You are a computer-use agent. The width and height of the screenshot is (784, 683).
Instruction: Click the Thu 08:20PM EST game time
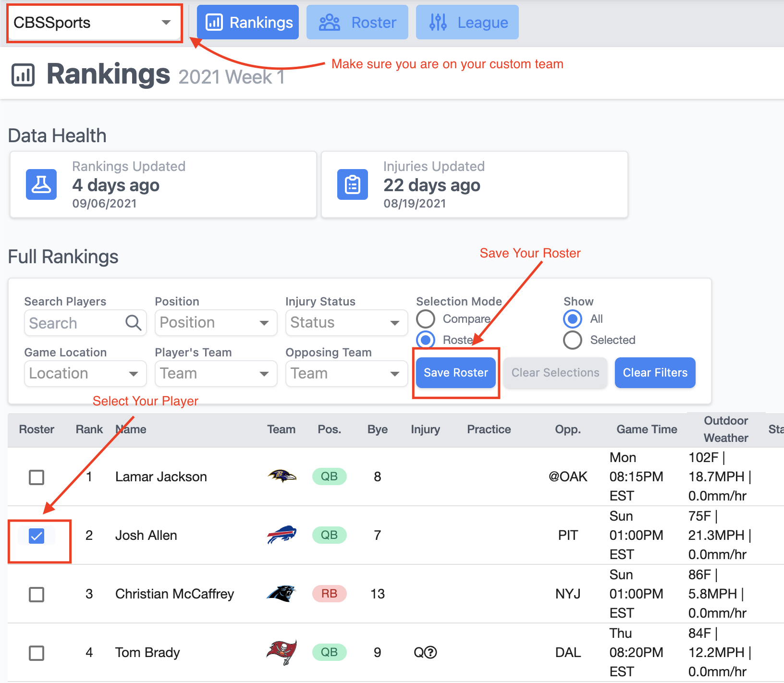click(x=636, y=652)
